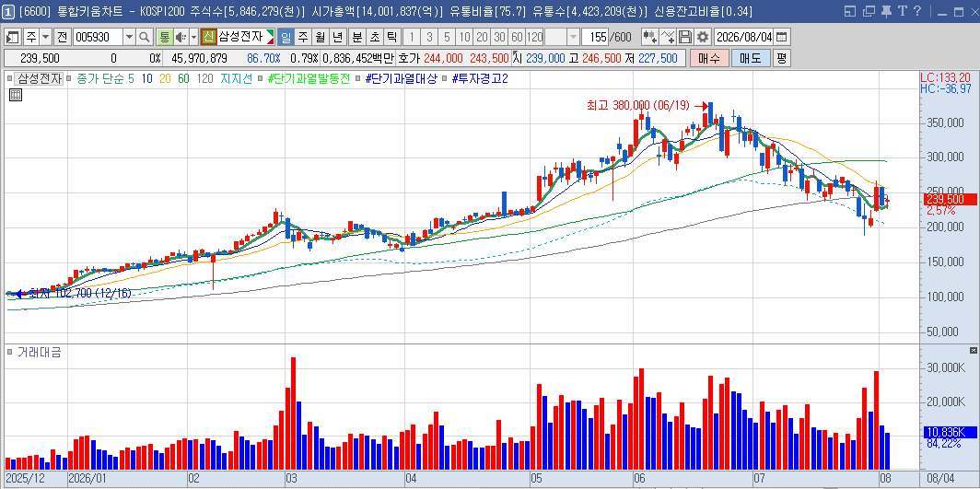Viewport: 980px width, 489px height.
Task: Click the panel layout icon left of 주
Action: pos(13,37)
